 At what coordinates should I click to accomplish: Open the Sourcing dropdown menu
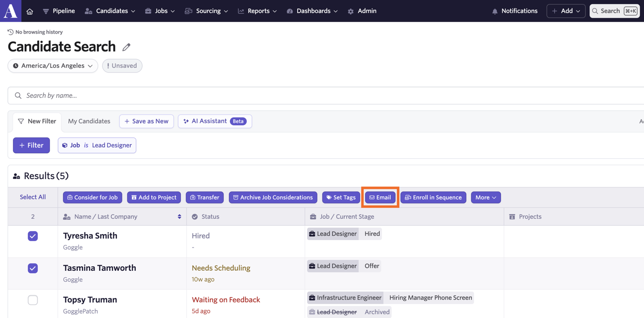click(x=206, y=11)
